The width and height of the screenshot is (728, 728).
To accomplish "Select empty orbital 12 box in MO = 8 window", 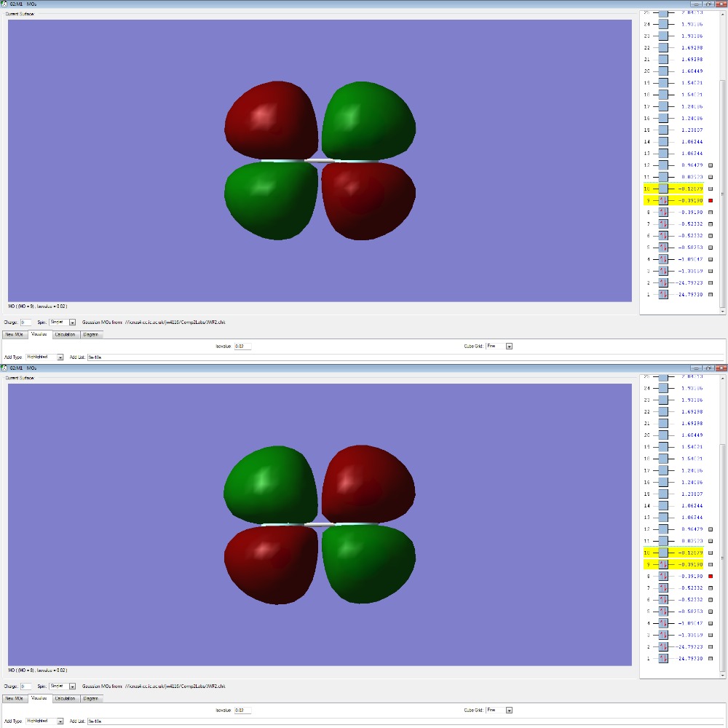I will (663, 529).
